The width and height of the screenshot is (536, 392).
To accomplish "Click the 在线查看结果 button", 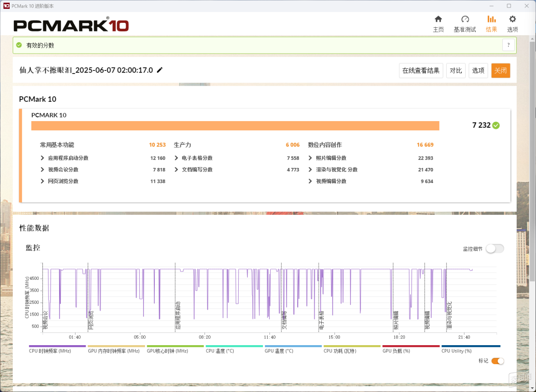I will (421, 70).
